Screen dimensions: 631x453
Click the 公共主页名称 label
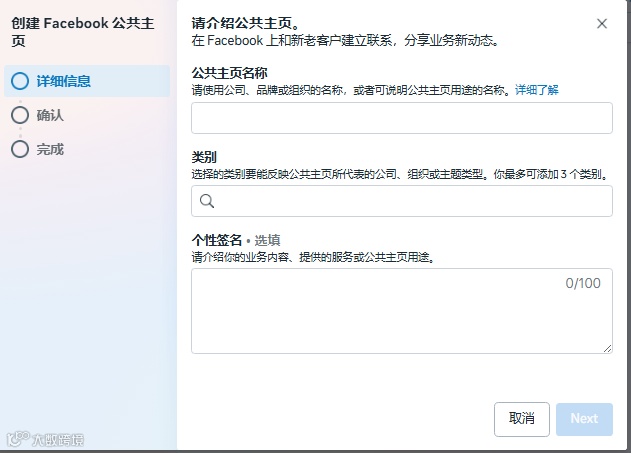pyautogui.click(x=229, y=73)
